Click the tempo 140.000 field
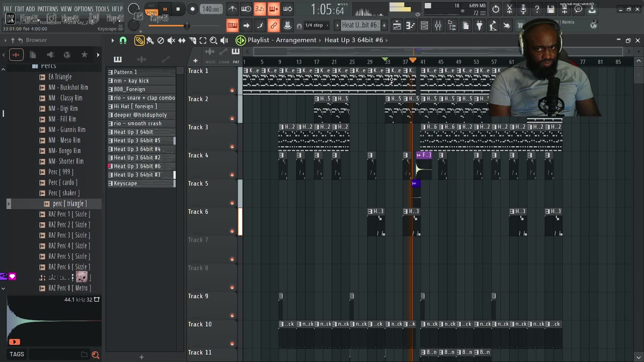Screen dimensions: 644x362 tap(211, 9)
